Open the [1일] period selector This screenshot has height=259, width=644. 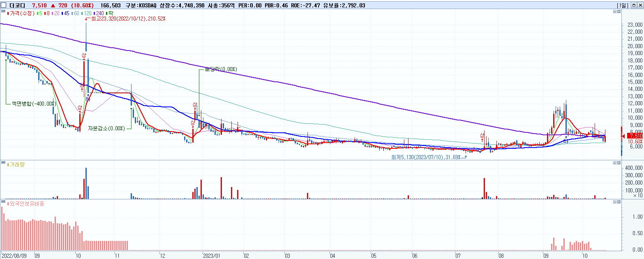click(623, 5)
